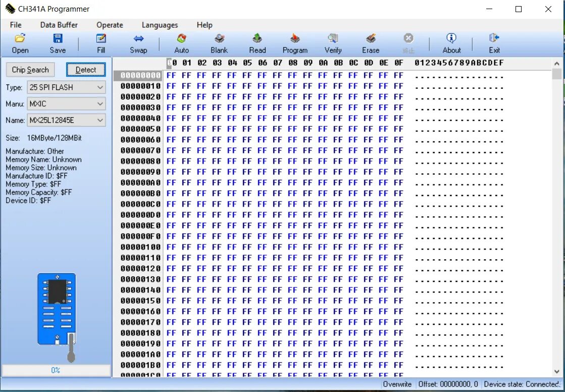Click the Device state: Connected status

click(522, 384)
